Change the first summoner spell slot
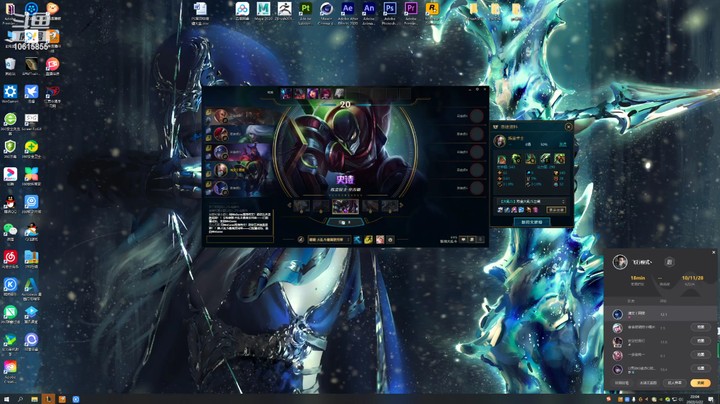The width and height of the screenshot is (720, 404). tap(357, 240)
